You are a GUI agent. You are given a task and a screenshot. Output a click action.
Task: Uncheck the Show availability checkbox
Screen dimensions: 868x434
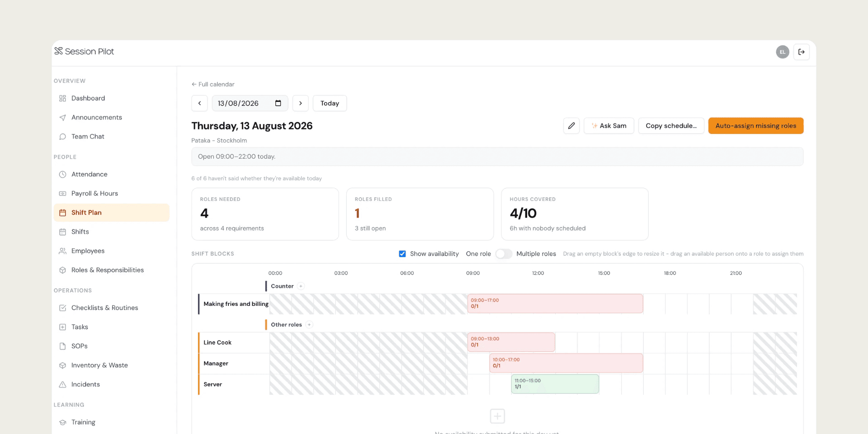[402, 254]
